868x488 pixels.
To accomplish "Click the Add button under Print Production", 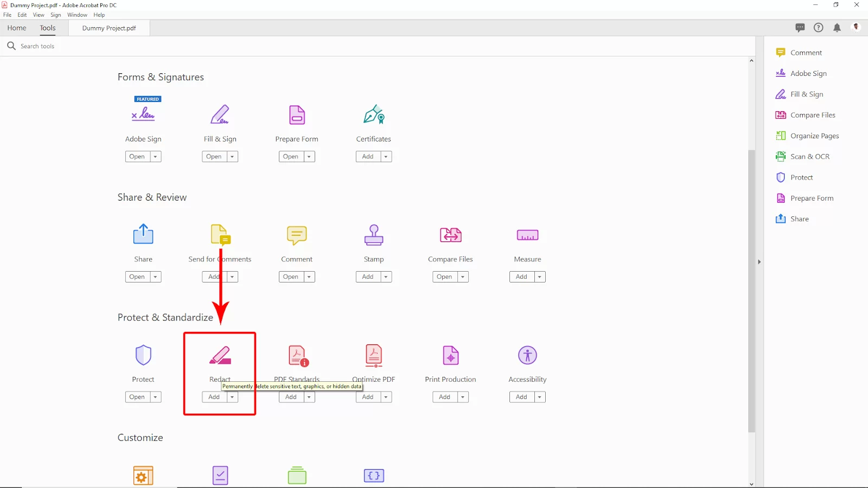I will (x=445, y=397).
